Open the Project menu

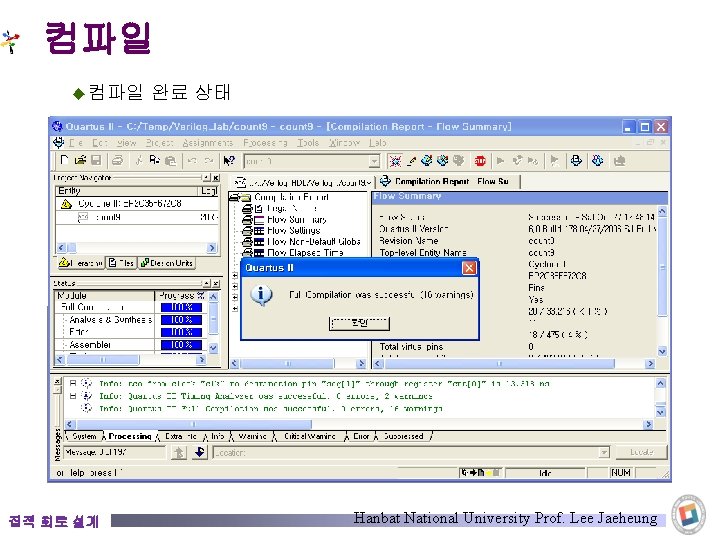click(160, 143)
